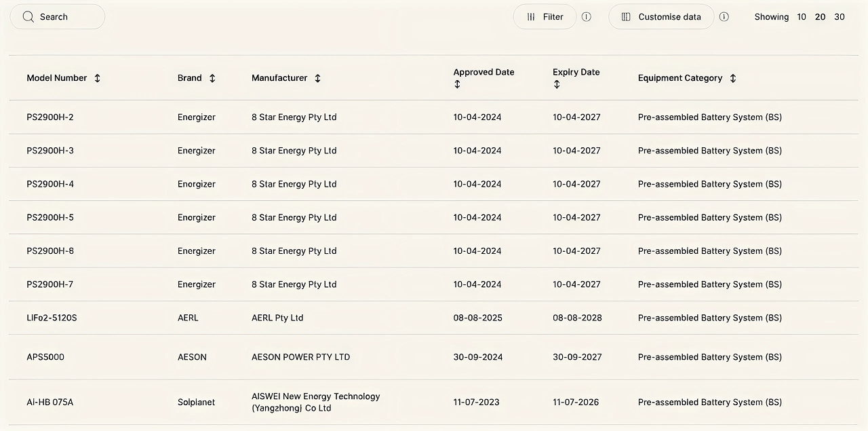Sort by Approved Date arrows icon
Screen dimensions: 868x431
click(457, 84)
